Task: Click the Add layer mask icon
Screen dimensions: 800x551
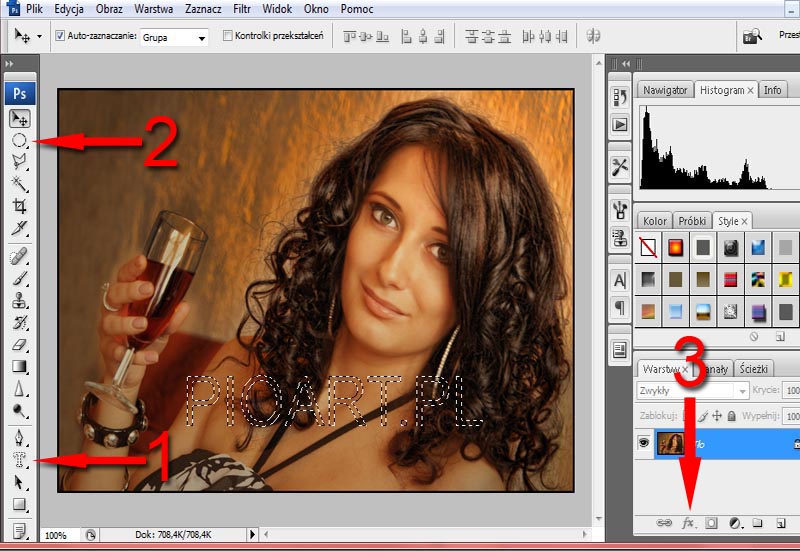Action: point(711,523)
